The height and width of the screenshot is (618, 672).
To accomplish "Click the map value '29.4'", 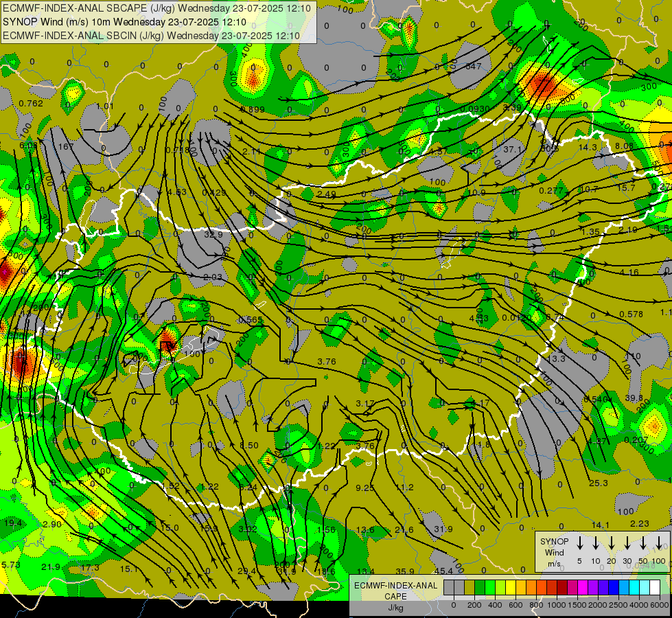I will pyautogui.click(x=247, y=571).
